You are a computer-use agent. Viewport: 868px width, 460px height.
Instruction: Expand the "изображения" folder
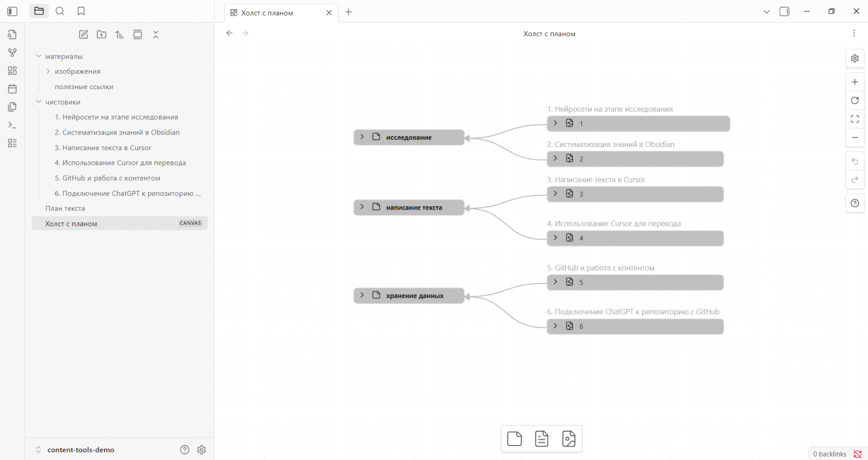tap(48, 71)
